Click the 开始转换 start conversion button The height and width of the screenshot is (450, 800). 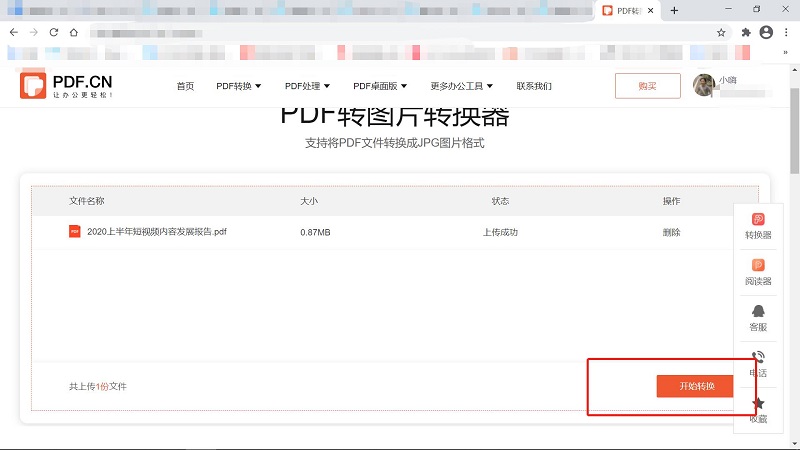point(696,386)
